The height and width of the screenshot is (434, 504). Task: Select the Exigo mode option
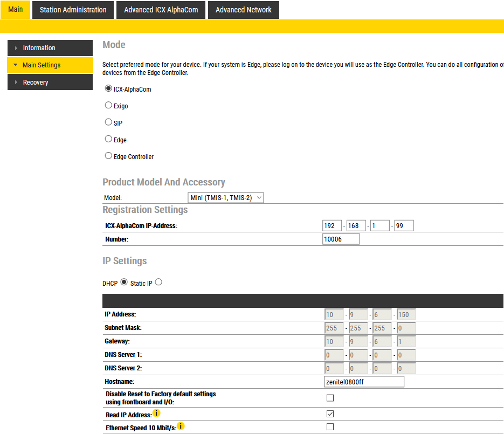pyautogui.click(x=108, y=106)
